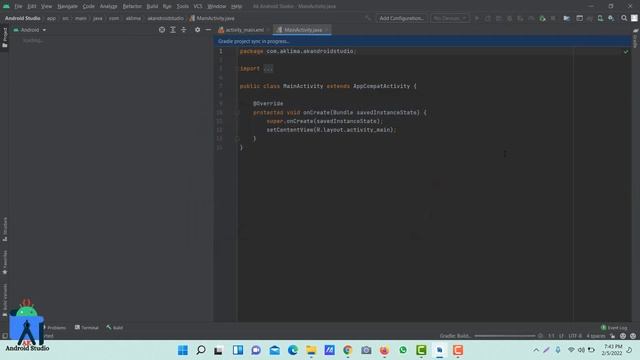Screen dimensions: 640x360
Task: Open the Analyze menu
Action: pos(108,6)
